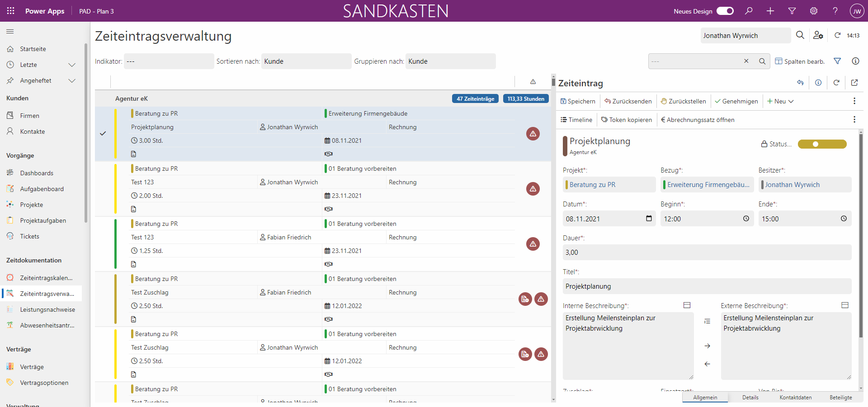Open Aufgabenboard in the sidebar

(42, 189)
